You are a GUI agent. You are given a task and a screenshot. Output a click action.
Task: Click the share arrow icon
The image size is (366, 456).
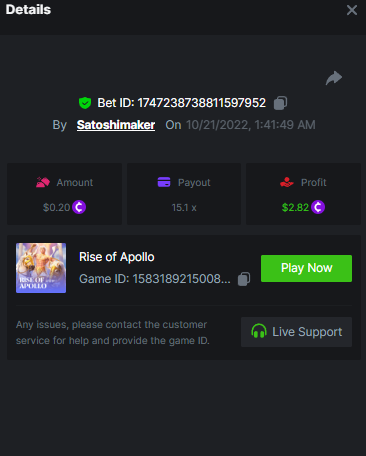click(x=334, y=78)
